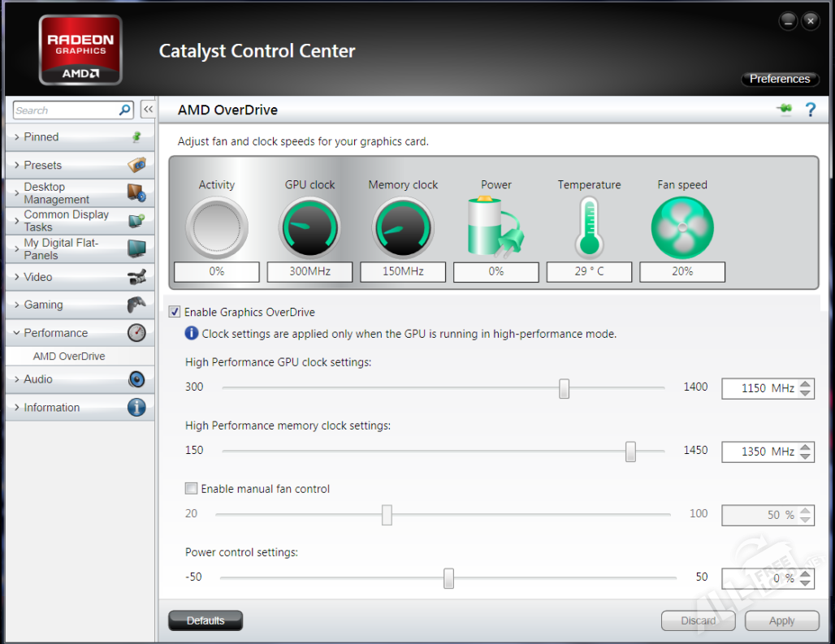
Task: Click the Power battery plug icon
Action: click(x=495, y=228)
